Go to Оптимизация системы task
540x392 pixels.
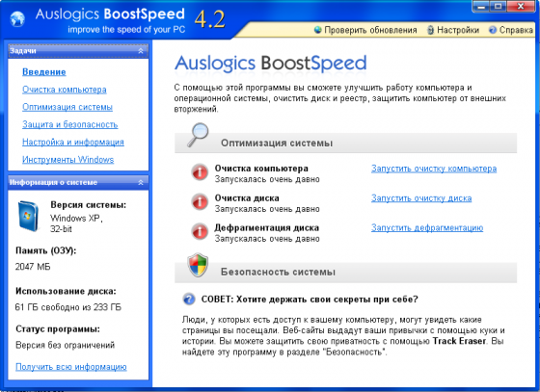(67, 107)
